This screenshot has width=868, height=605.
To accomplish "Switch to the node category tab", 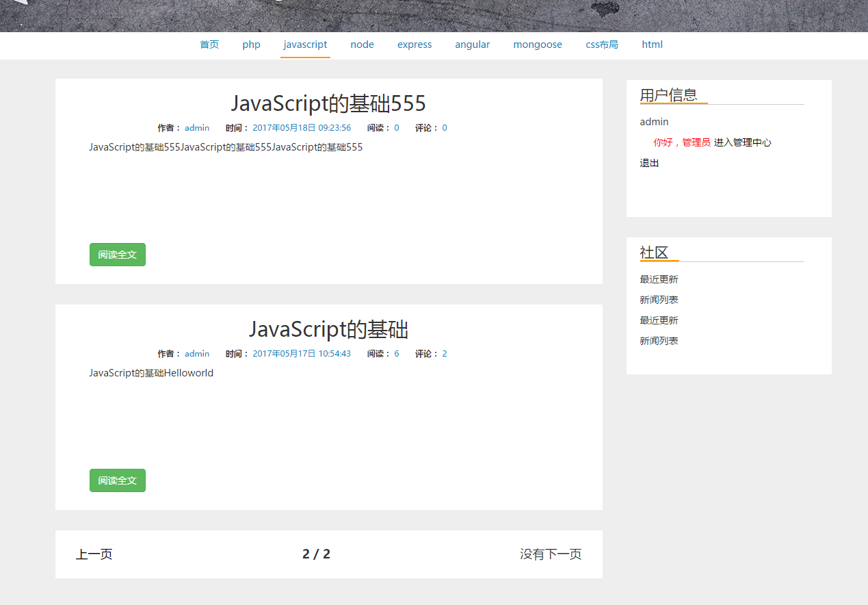I will pyautogui.click(x=362, y=44).
